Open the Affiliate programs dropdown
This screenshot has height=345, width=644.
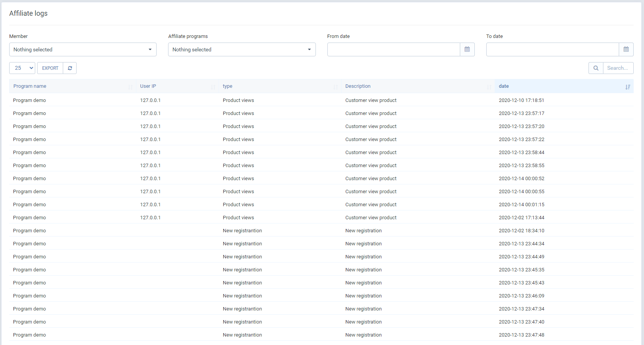pyautogui.click(x=242, y=49)
